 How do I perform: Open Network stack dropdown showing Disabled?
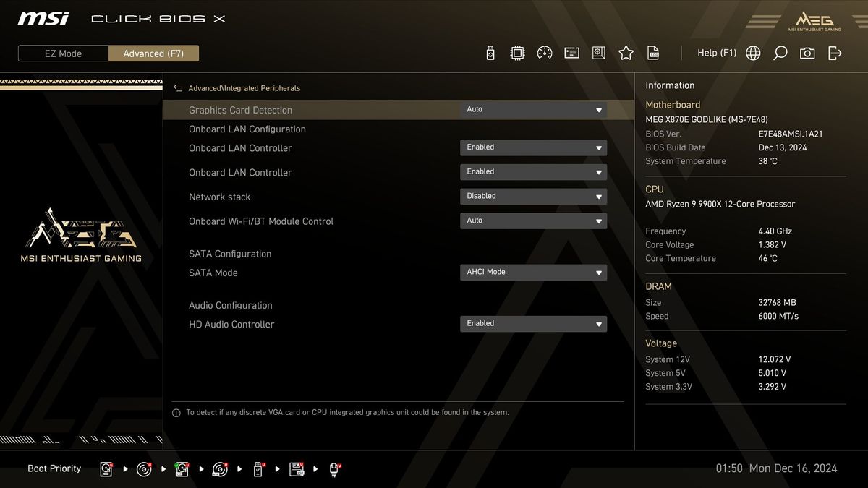coord(533,197)
